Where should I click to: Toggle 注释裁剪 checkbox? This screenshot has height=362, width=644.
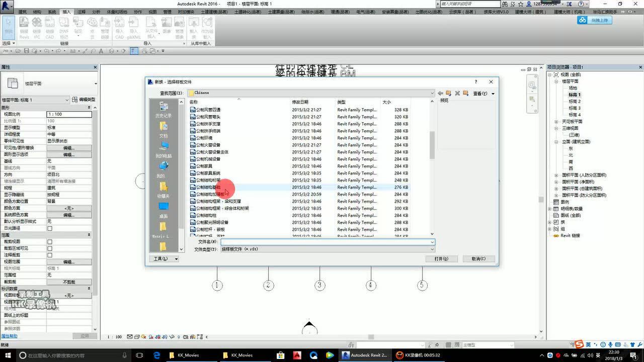pos(49,255)
